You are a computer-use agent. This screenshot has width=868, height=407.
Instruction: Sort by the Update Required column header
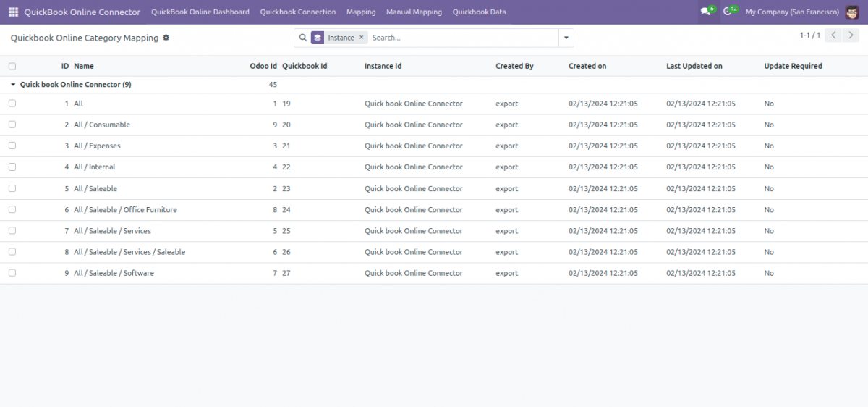[x=793, y=66]
